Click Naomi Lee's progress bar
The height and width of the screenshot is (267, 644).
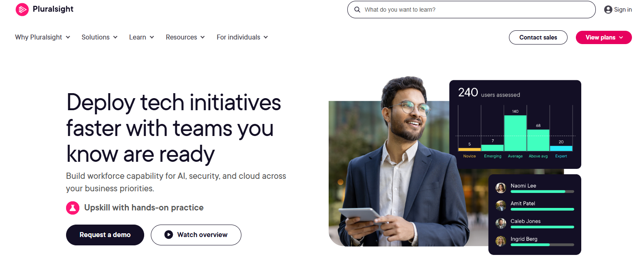click(x=542, y=191)
